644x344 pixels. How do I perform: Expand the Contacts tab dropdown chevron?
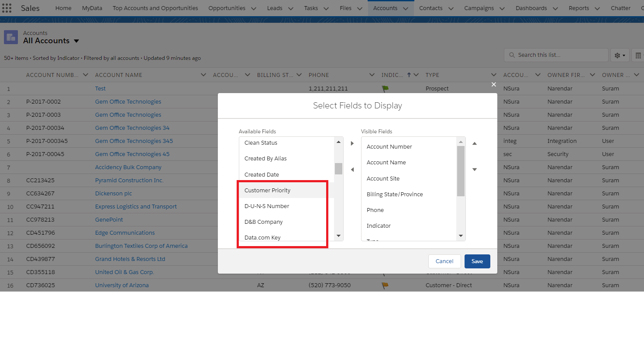click(451, 8)
